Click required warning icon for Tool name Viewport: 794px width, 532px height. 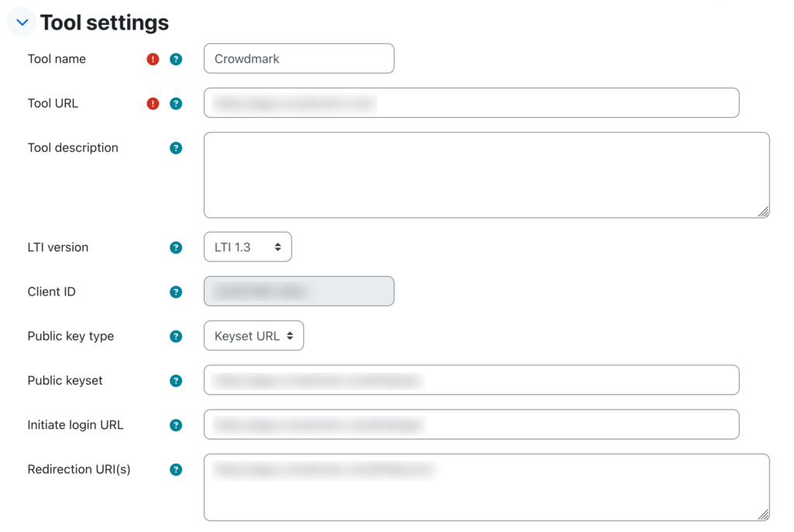pos(153,59)
